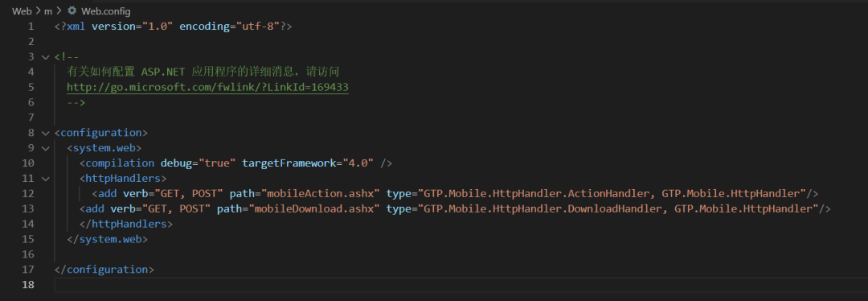Image resolution: width=868 pixels, height=301 pixels.
Task: Click the opening httpHandlers tag
Action: pos(123,179)
